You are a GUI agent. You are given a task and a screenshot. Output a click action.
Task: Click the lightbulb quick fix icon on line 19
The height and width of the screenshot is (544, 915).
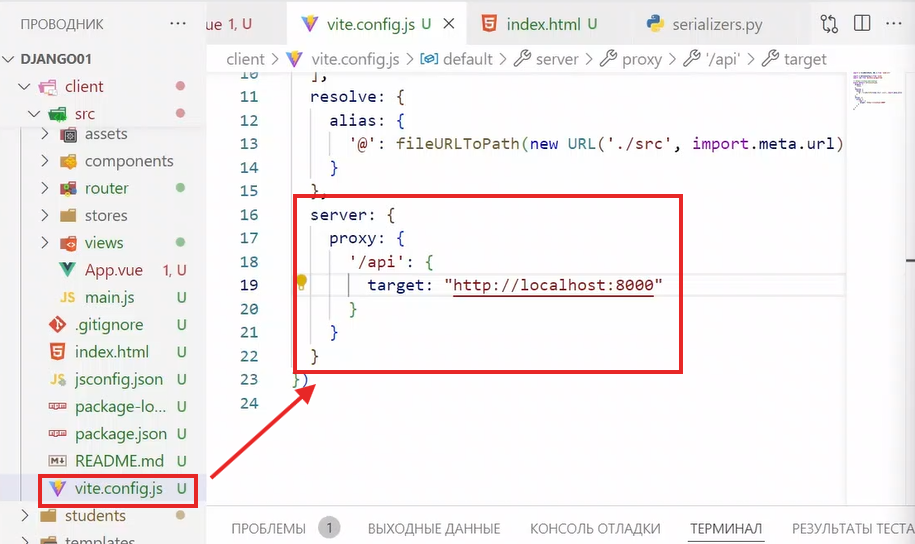click(301, 284)
